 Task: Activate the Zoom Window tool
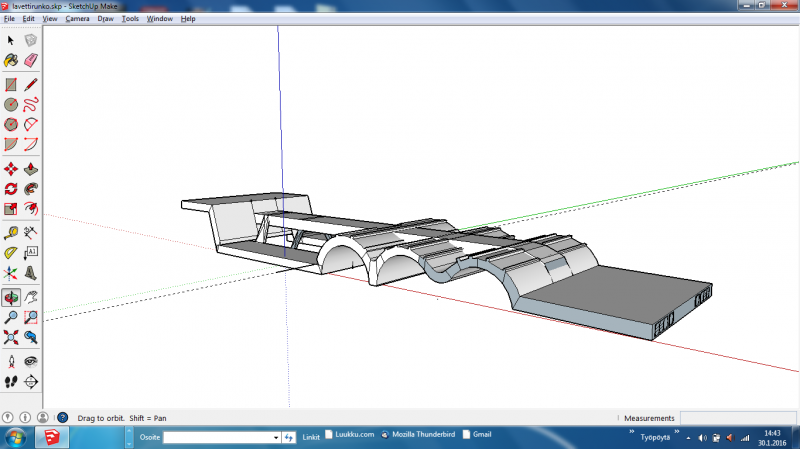pos(31,317)
